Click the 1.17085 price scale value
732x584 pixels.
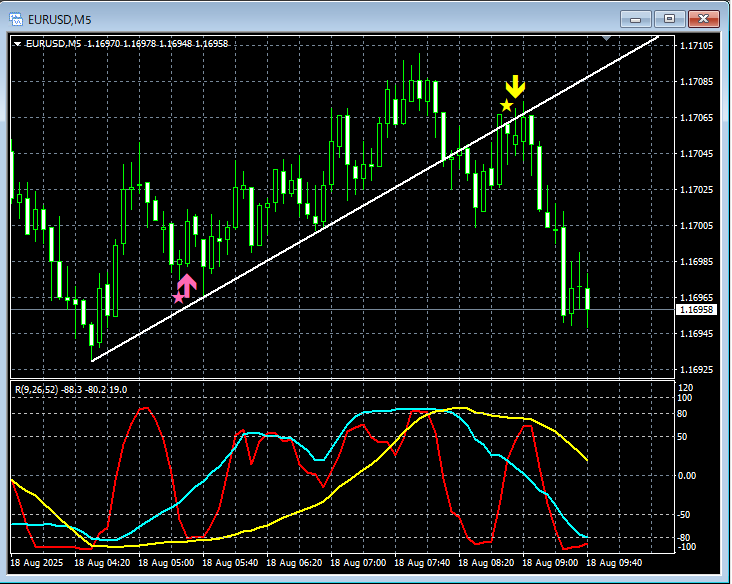pos(697,82)
